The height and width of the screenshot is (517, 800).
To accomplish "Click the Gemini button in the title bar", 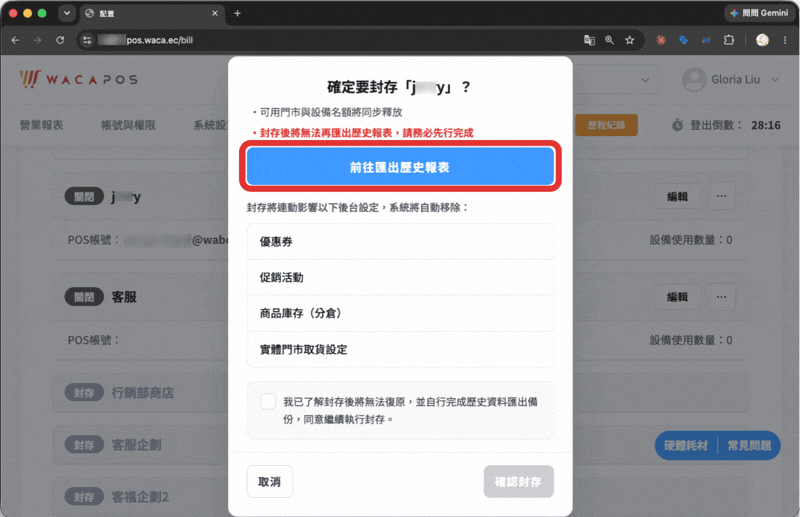I will [759, 13].
